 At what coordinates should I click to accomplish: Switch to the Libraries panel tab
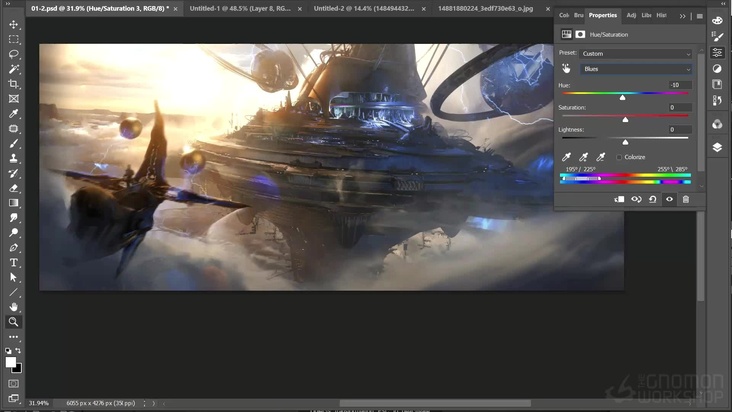click(x=646, y=15)
